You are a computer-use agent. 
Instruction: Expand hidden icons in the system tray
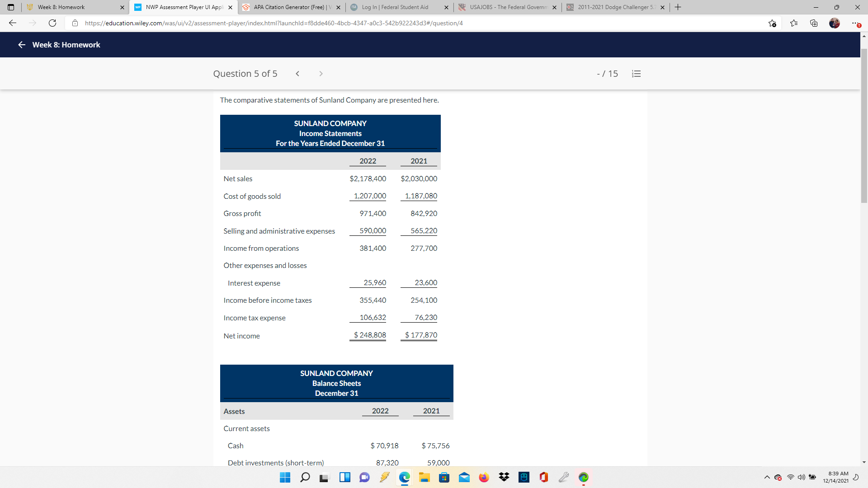767,477
